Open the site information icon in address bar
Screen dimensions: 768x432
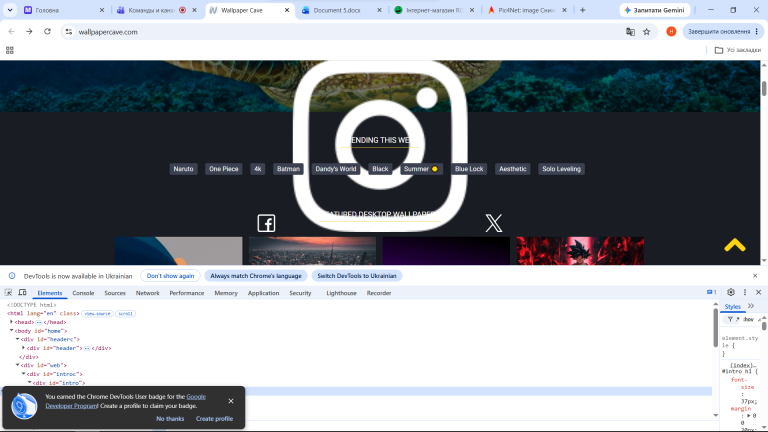69,32
